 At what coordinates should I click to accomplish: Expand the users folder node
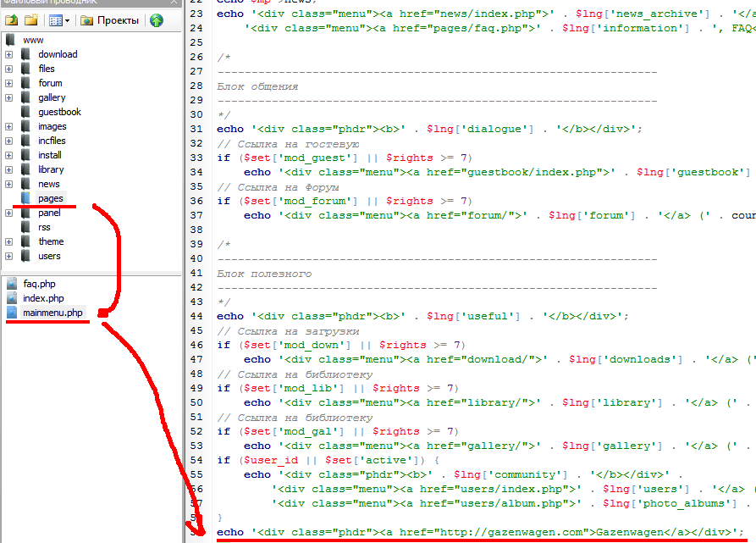8,256
